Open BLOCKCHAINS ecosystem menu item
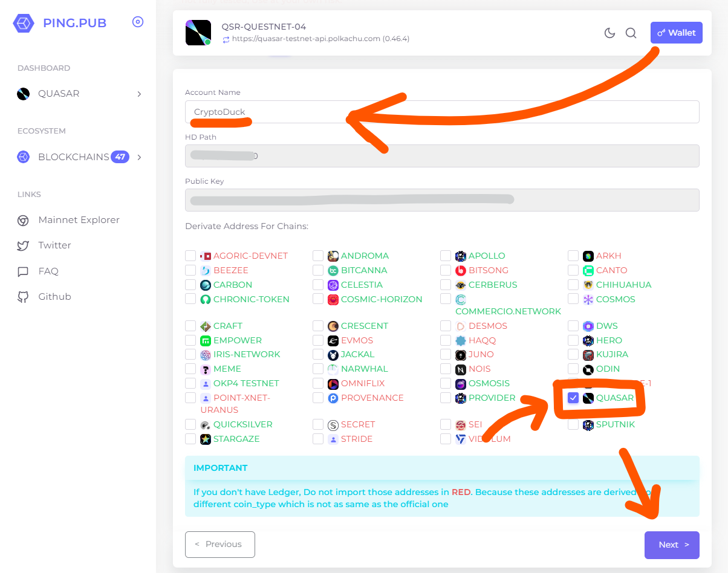Screen dimensions: 728x573 pos(79,157)
